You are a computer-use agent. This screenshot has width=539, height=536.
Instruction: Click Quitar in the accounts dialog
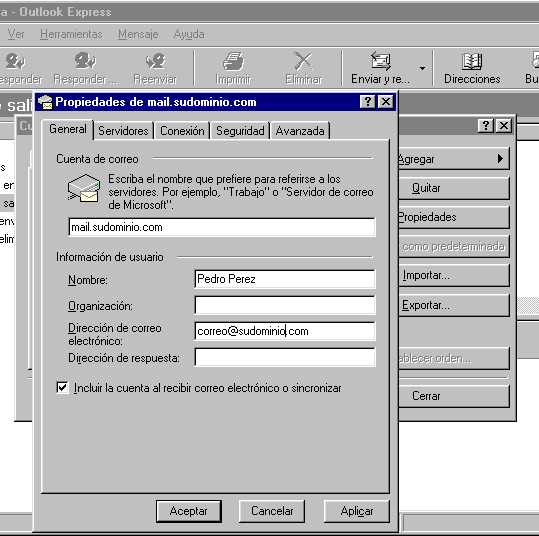click(454, 188)
